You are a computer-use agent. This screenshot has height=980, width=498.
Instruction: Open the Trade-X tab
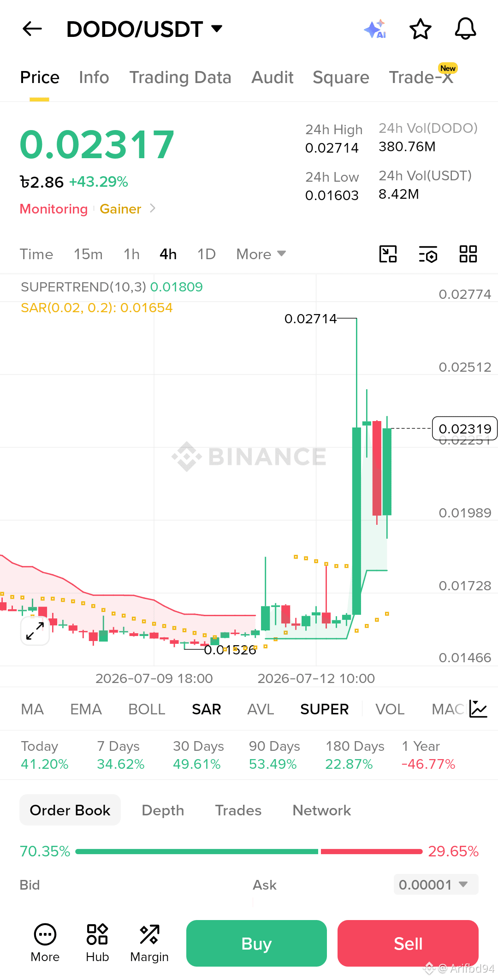pos(421,77)
